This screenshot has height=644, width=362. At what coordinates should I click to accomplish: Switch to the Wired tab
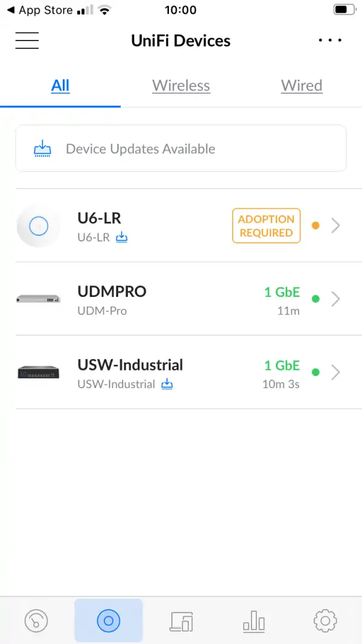[302, 86]
